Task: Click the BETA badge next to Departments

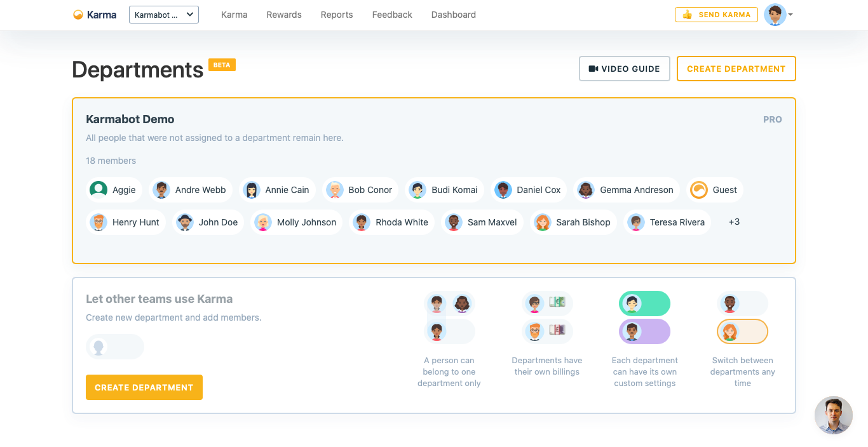Action: [x=222, y=65]
